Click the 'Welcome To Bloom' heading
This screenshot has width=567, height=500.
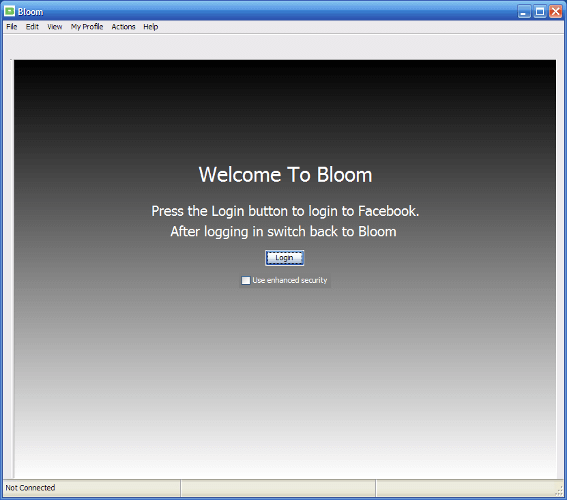pos(285,175)
